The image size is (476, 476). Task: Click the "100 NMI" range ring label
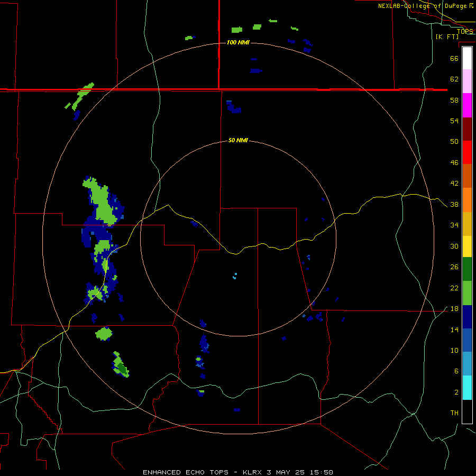[238, 42]
